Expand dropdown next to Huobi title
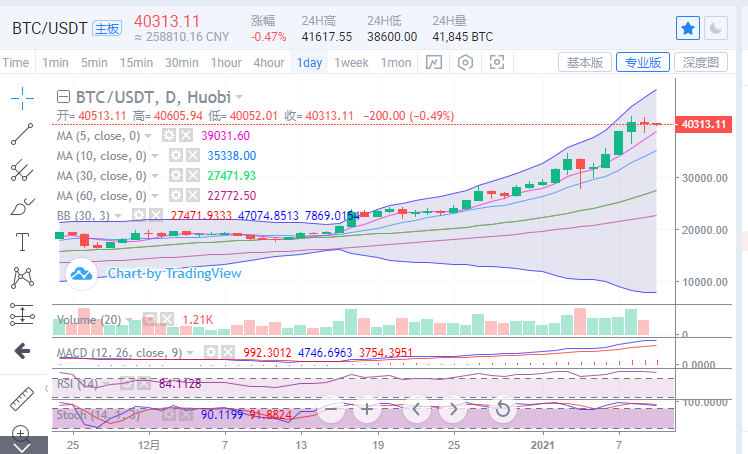748x454 pixels. click(x=239, y=97)
